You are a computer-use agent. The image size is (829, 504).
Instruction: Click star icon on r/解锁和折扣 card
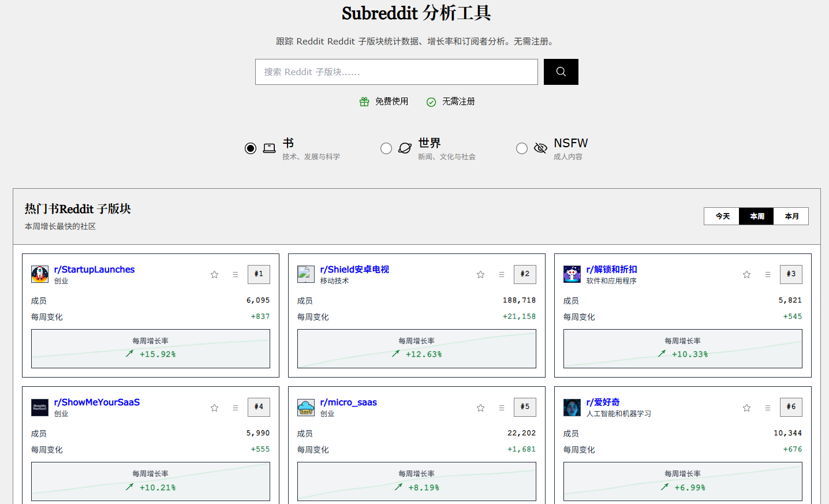click(x=746, y=275)
